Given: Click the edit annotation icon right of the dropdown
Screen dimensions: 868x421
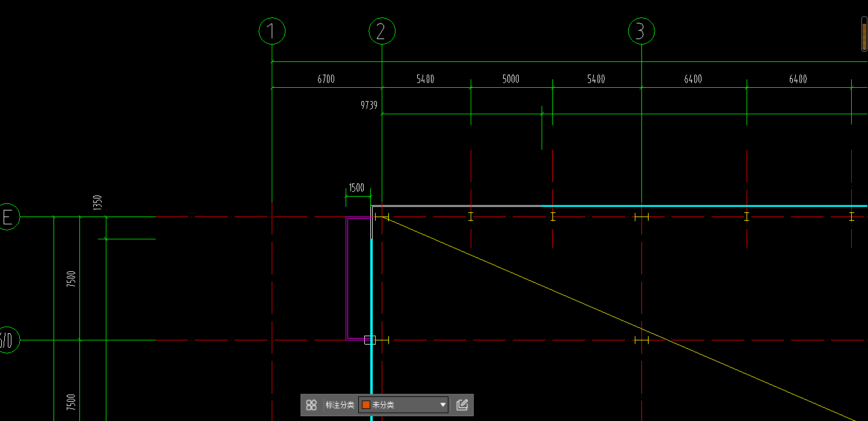Looking at the screenshot, I should pyautogui.click(x=462, y=405).
